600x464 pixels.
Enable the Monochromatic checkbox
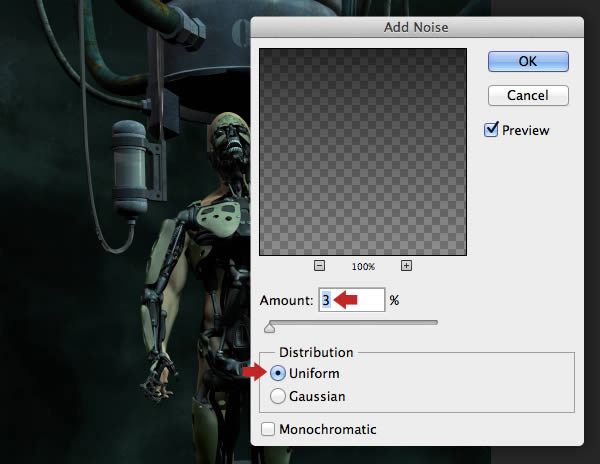click(267, 429)
